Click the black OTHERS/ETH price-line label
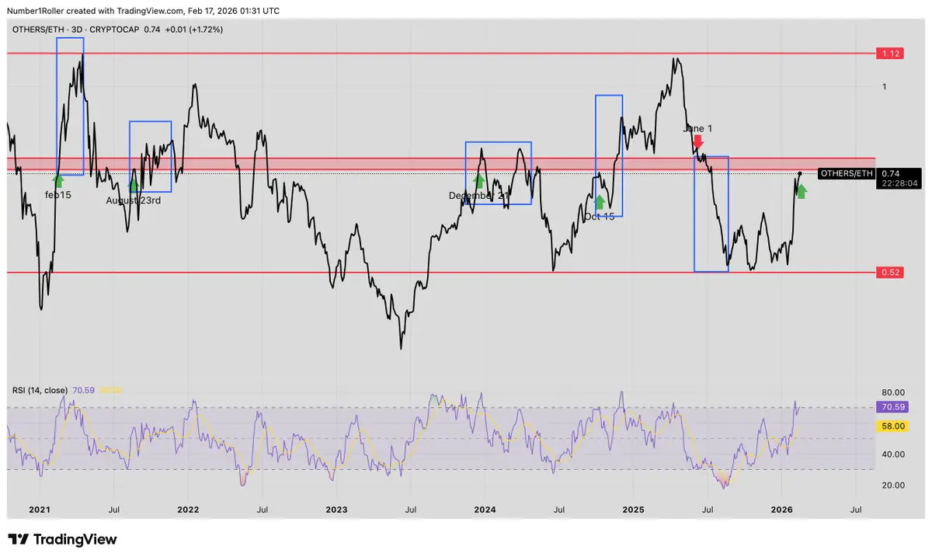 pos(847,173)
